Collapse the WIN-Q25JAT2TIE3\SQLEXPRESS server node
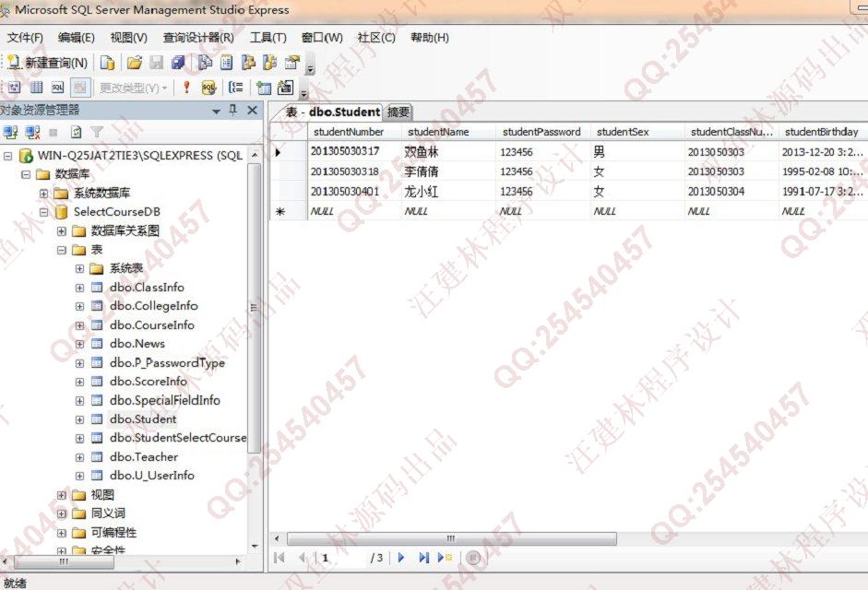This screenshot has width=868, height=590. click(x=7, y=156)
